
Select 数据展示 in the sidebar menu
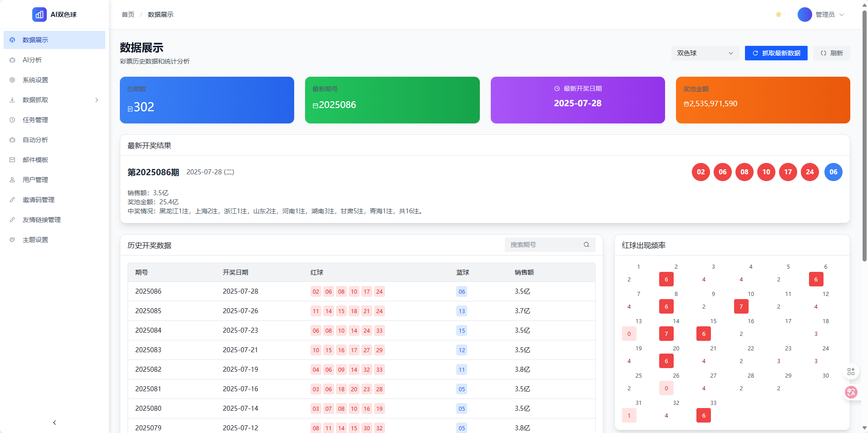35,40
